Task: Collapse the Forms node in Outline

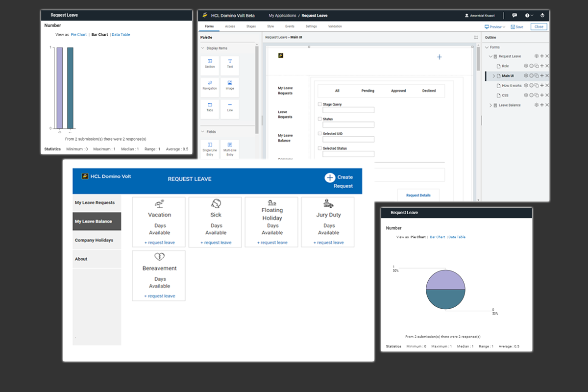Action: 486,47
